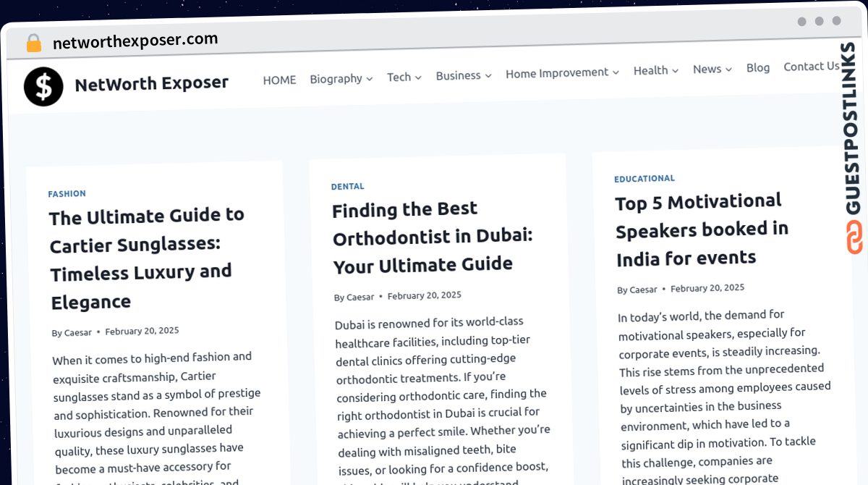Open the NetWorth Exposer site title link
The image size is (868, 485).
pos(152,84)
